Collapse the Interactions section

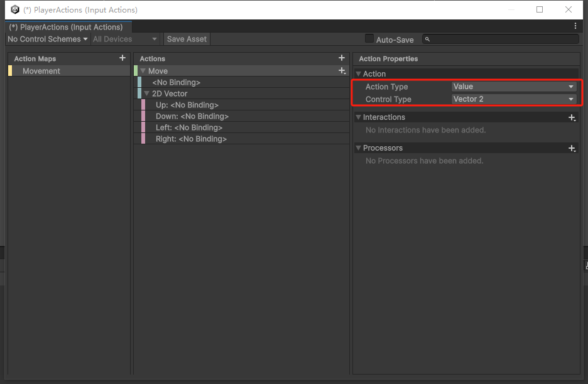click(x=358, y=117)
